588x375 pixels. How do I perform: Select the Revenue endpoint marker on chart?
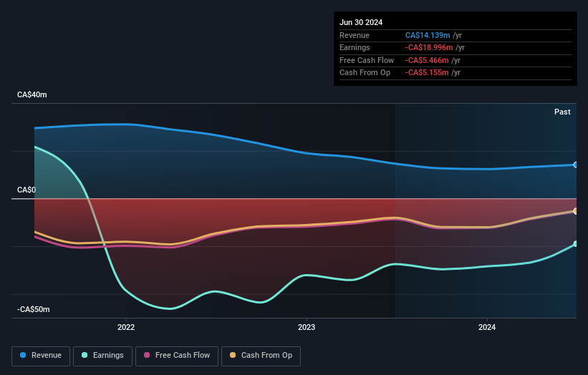pyautogui.click(x=575, y=165)
